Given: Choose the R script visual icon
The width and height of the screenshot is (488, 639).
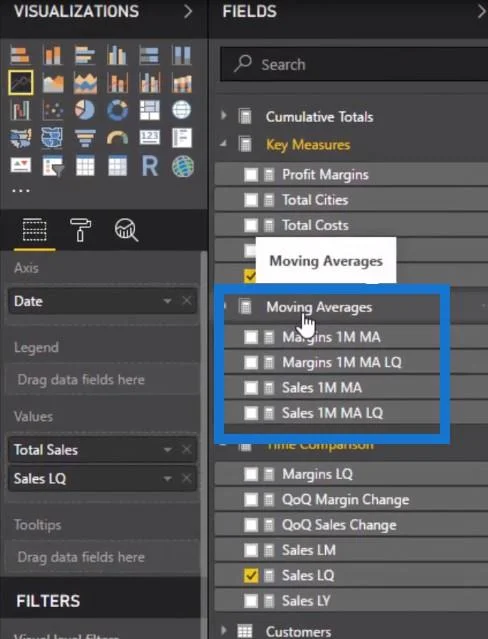Looking at the screenshot, I should (x=150, y=166).
